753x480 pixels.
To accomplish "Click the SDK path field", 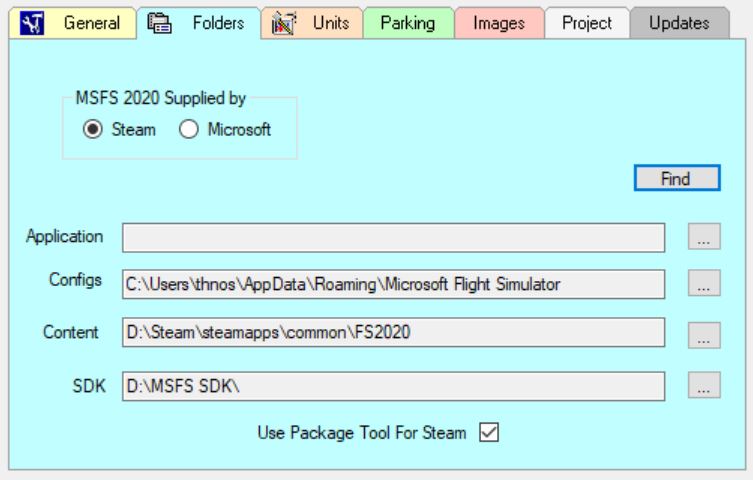I will 394,386.
